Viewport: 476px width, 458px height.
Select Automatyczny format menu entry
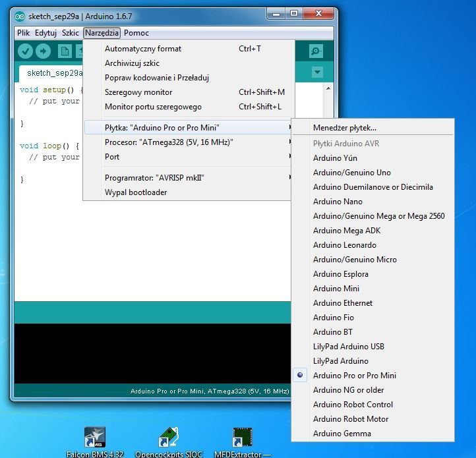pyautogui.click(x=143, y=49)
